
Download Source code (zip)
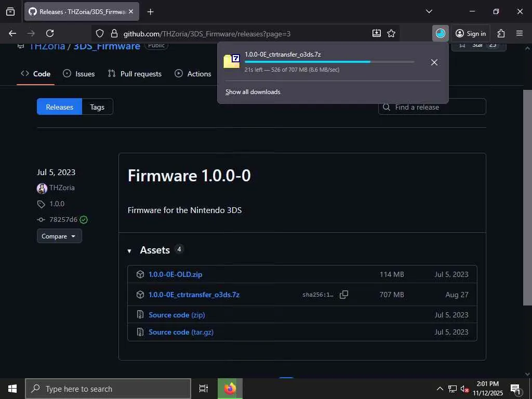pyautogui.click(x=177, y=315)
